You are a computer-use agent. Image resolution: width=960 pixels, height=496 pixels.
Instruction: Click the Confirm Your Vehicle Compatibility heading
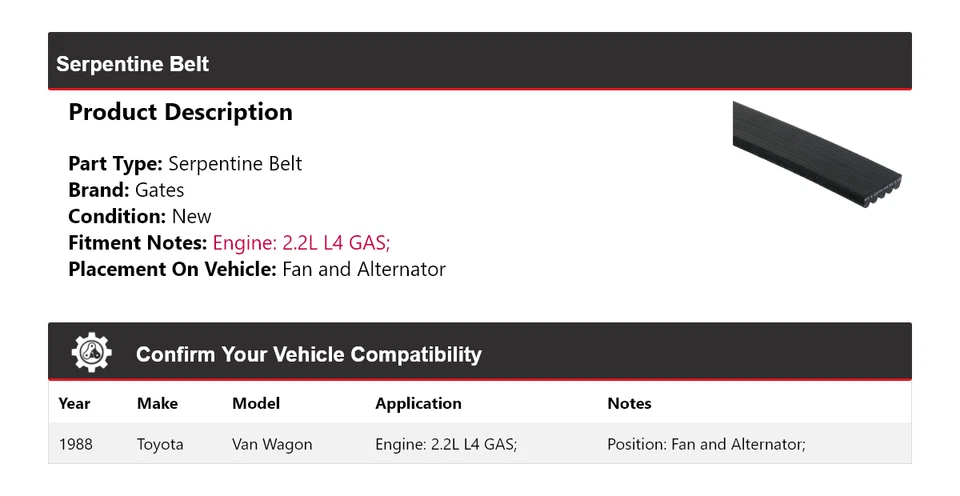308,354
